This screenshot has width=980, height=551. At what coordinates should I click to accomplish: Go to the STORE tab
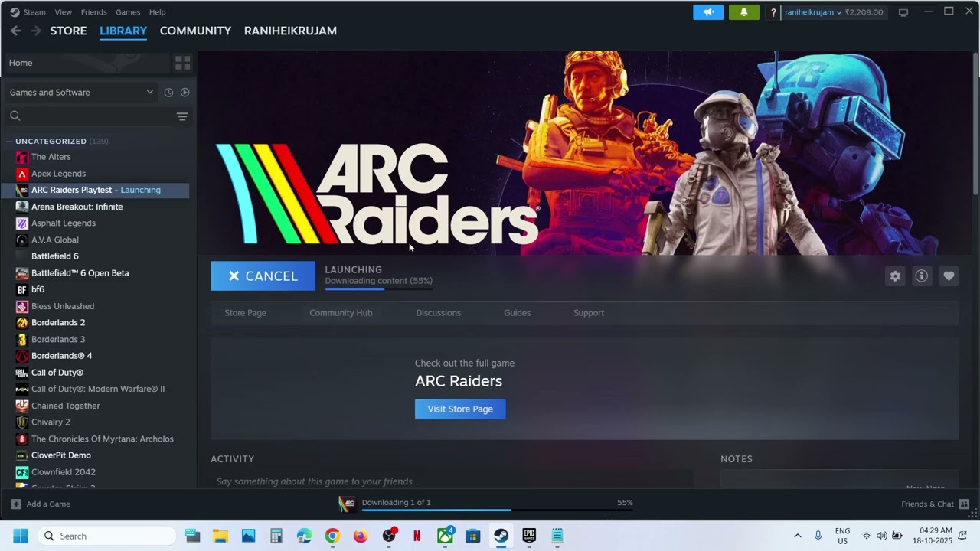pos(68,31)
